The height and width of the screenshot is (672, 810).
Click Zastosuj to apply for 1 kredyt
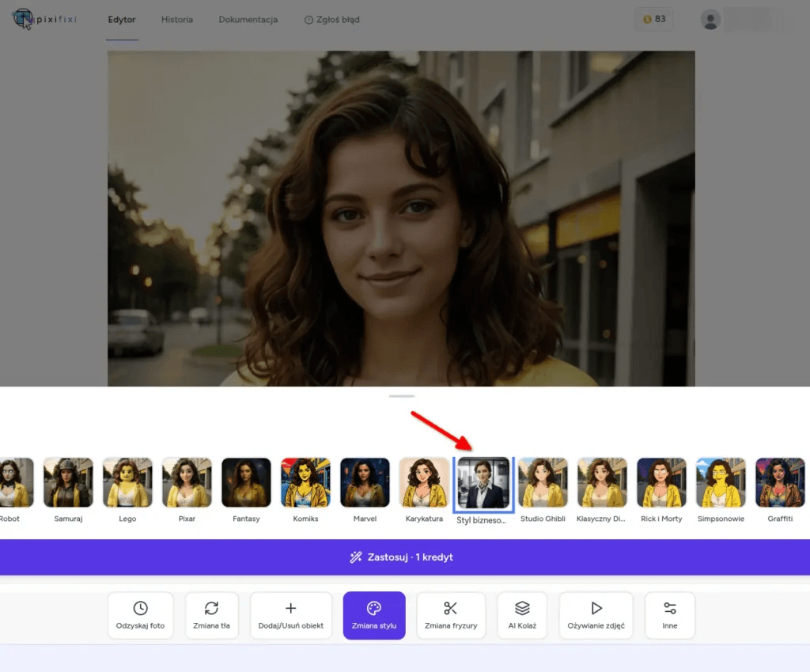coord(405,557)
